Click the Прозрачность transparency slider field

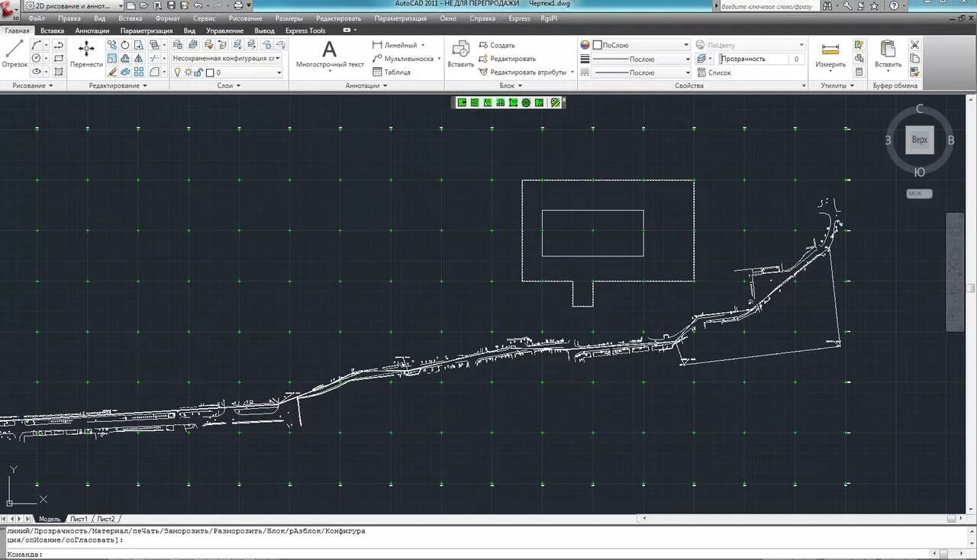pyautogui.click(x=762, y=59)
